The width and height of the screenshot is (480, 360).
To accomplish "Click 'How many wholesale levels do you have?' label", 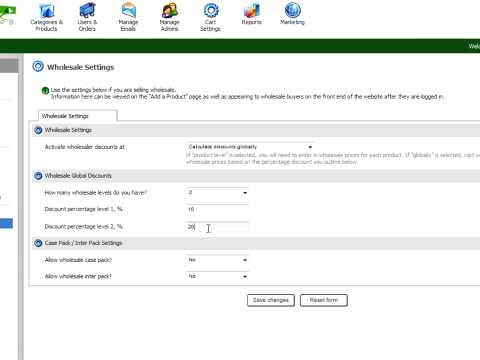I will (x=96, y=193).
